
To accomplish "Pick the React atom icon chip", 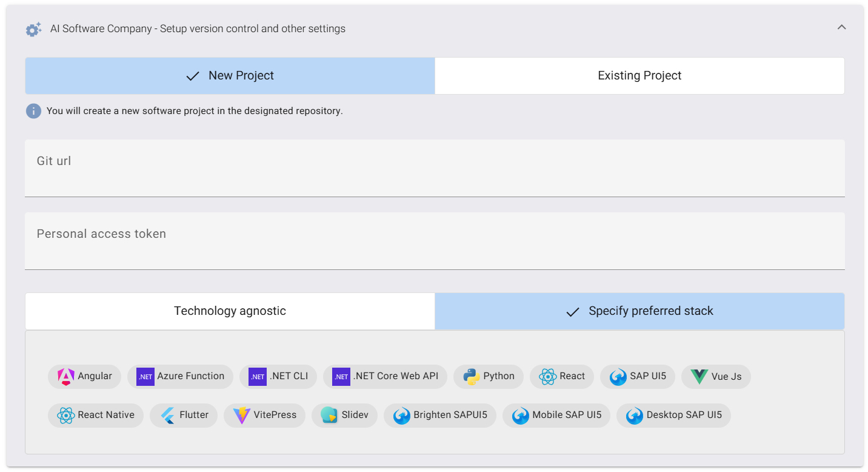I will tap(547, 376).
